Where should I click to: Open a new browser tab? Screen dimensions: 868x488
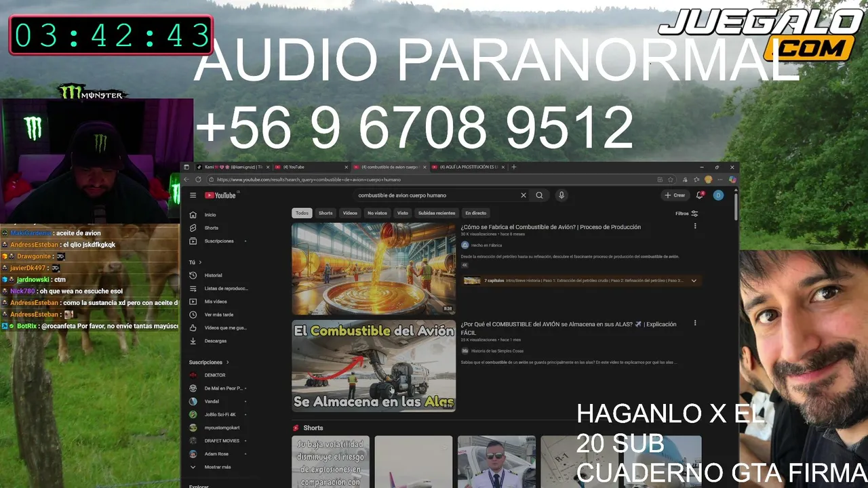[514, 167]
